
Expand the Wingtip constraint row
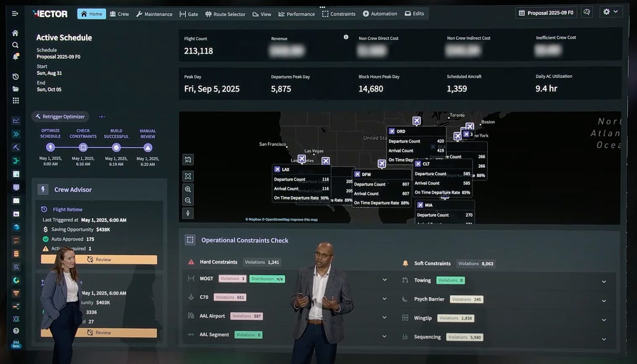coord(604,320)
